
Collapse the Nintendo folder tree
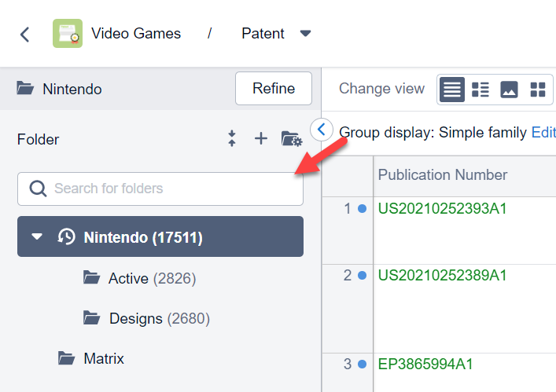click(x=37, y=237)
